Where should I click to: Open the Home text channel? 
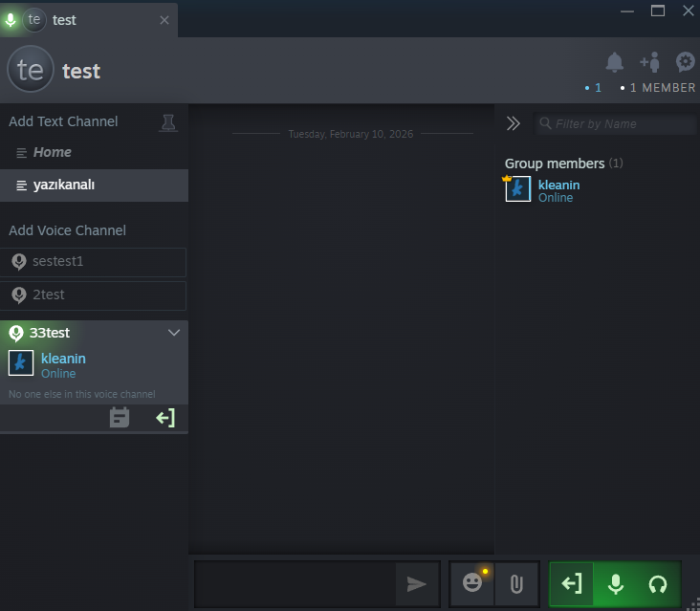(94, 153)
